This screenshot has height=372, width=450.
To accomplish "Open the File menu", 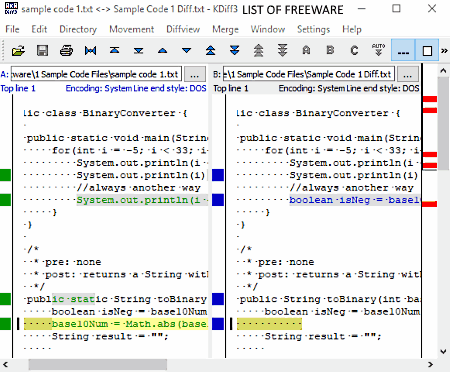I will click(12, 29).
